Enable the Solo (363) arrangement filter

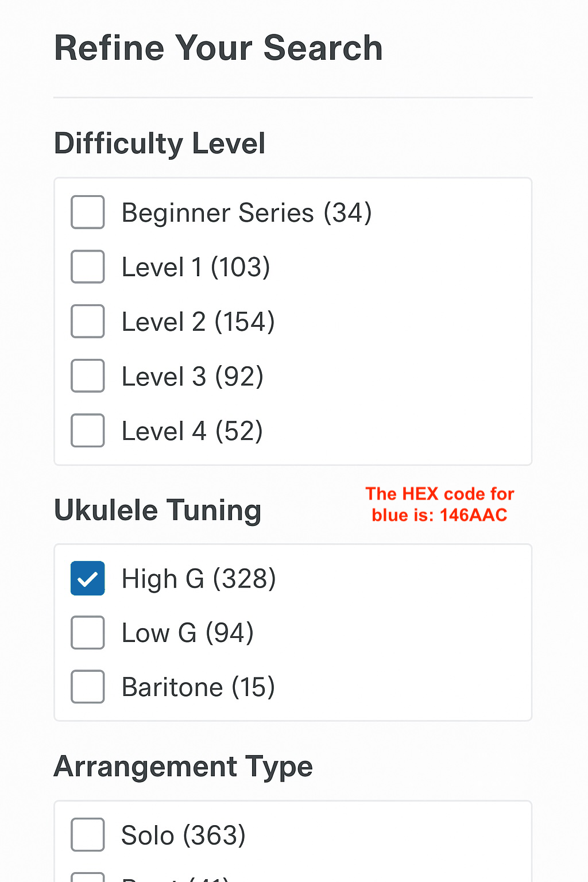coord(87,834)
